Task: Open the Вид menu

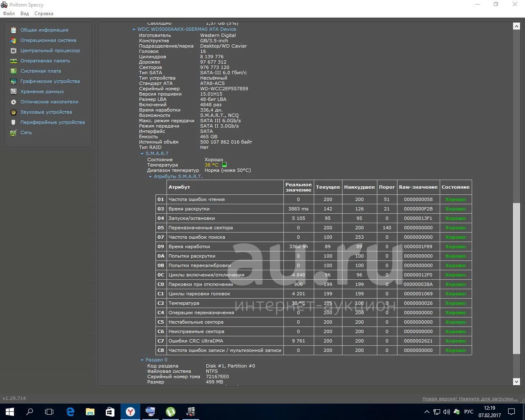Action: 25,14
